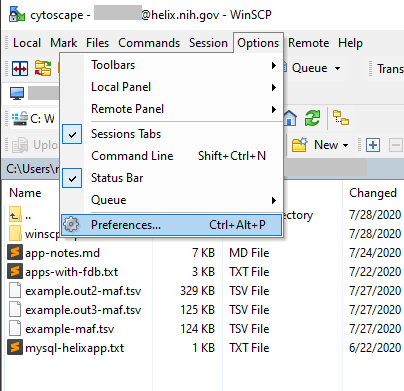This screenshot has height=391, width=404.
Task: Click the minus unselect files icon
Action: click(x=396, y=145)
